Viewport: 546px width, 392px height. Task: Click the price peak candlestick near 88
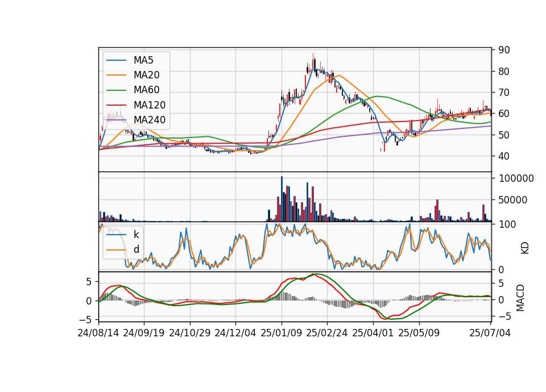pos(313,61)
